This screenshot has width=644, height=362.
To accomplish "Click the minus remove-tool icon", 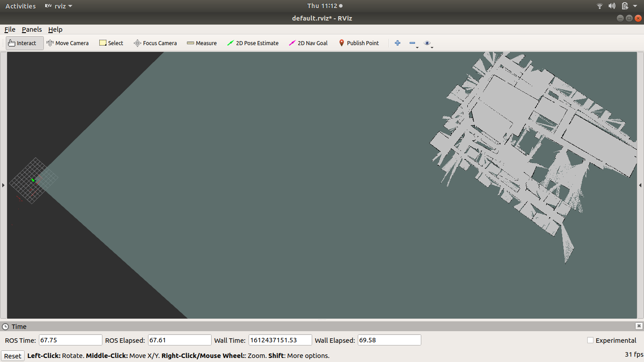I will point(412,43).
